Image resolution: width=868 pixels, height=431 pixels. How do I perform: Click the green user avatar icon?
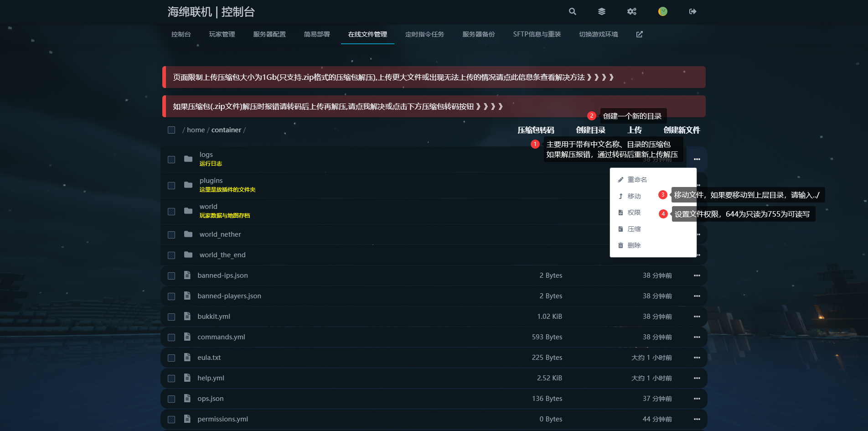click(x=663, y=11)
